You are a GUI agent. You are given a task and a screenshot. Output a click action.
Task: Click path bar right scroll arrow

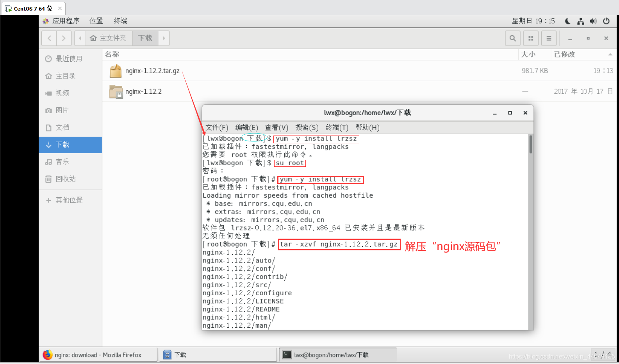click(164, 38)
